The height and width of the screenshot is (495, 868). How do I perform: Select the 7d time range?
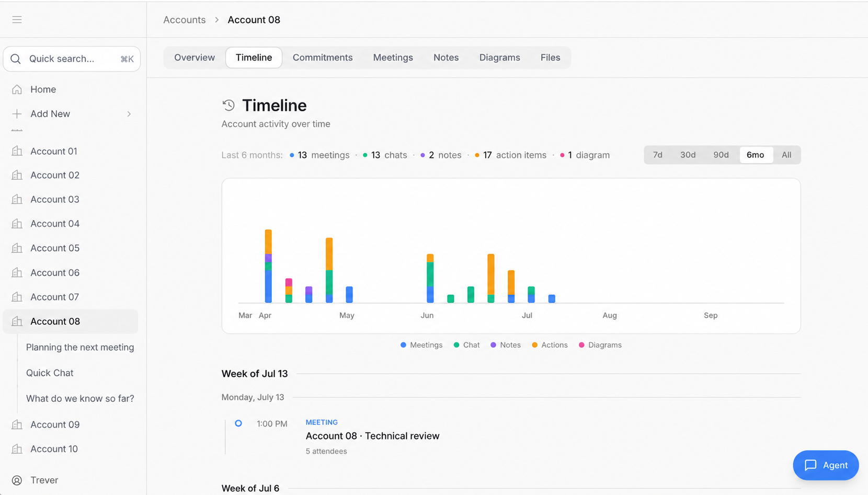coord(658,155)
